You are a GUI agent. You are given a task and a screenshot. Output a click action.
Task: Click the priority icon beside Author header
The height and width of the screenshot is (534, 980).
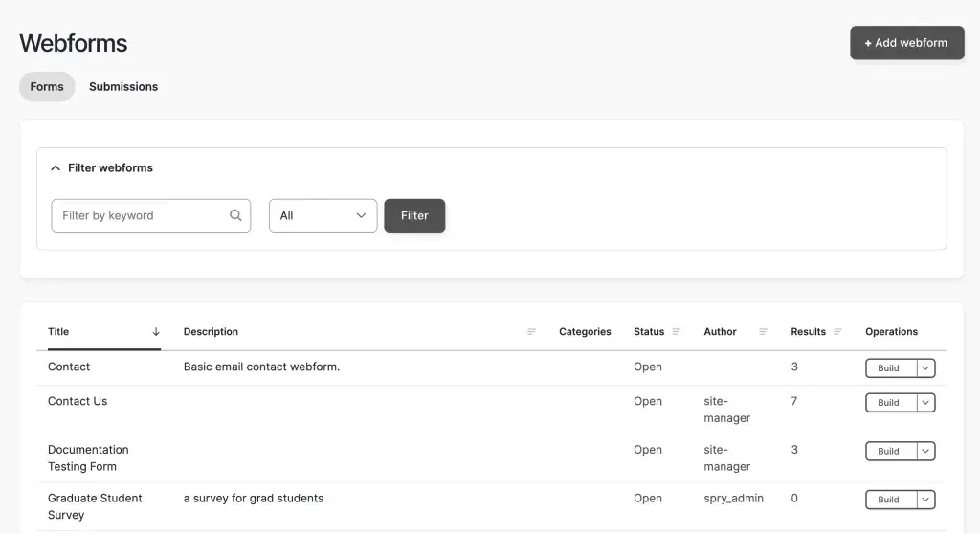point(763,332)
